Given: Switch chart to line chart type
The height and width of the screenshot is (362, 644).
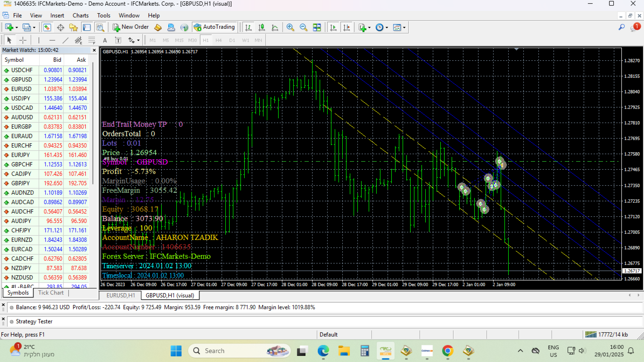Looking at the screenshot, I should point(274,27).
